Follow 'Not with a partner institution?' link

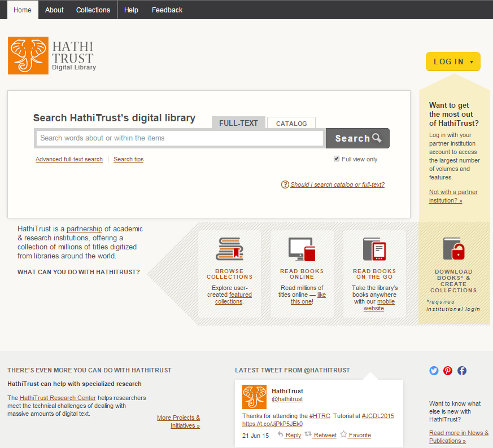click(x=453, y=196)
